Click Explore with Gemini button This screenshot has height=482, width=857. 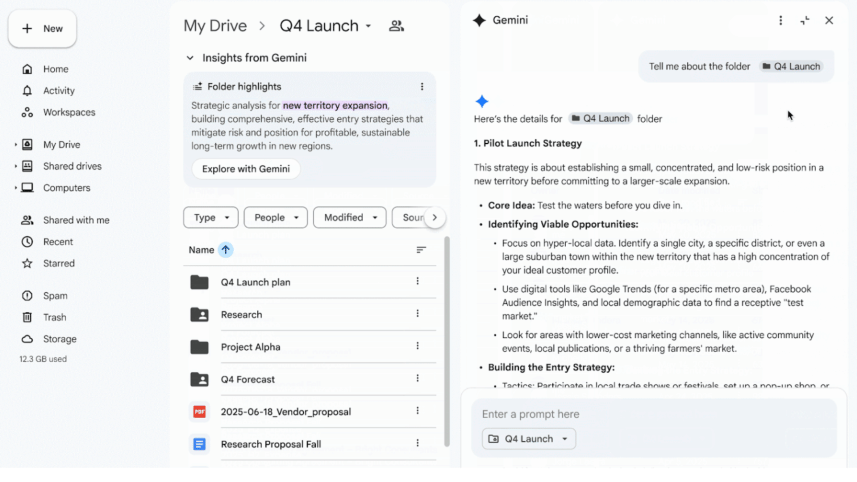(246, 169)
